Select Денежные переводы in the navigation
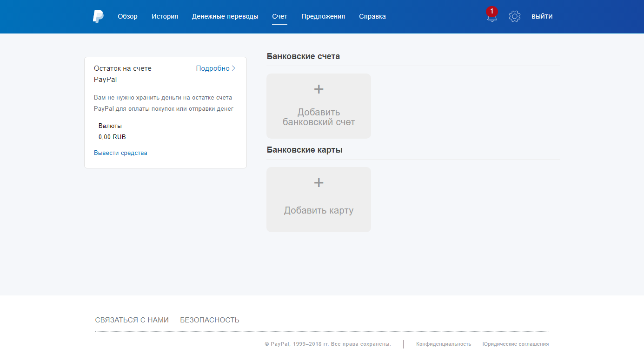The height and width of the screenshot is (355, 644). [225, 16]
